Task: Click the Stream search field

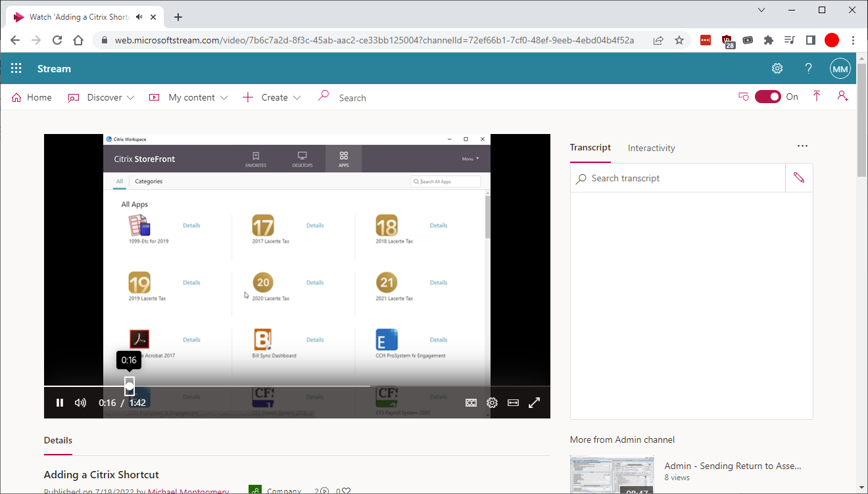Action: pyautogui.click(x=352, y=98)
